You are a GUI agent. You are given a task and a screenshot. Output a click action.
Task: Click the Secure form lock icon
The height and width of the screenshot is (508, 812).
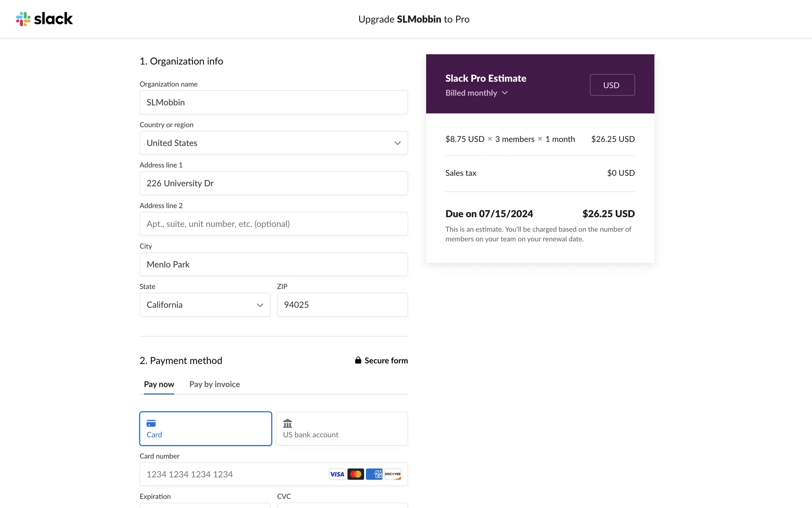pyautogui.click(x=358, y=360)
